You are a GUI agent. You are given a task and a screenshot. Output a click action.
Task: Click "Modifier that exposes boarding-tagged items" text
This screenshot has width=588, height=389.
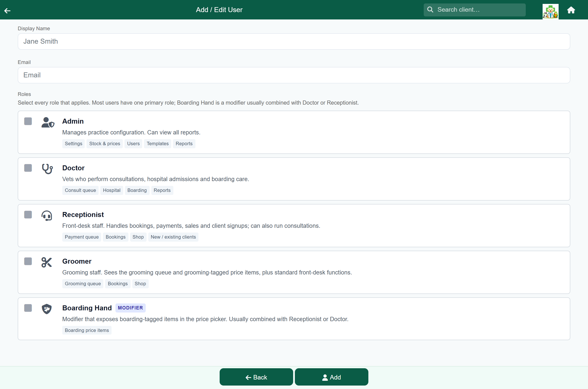point(205,319)
